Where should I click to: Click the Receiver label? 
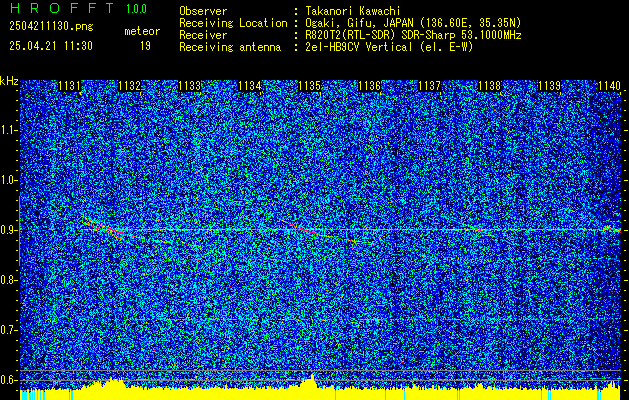tap(203, 35)
